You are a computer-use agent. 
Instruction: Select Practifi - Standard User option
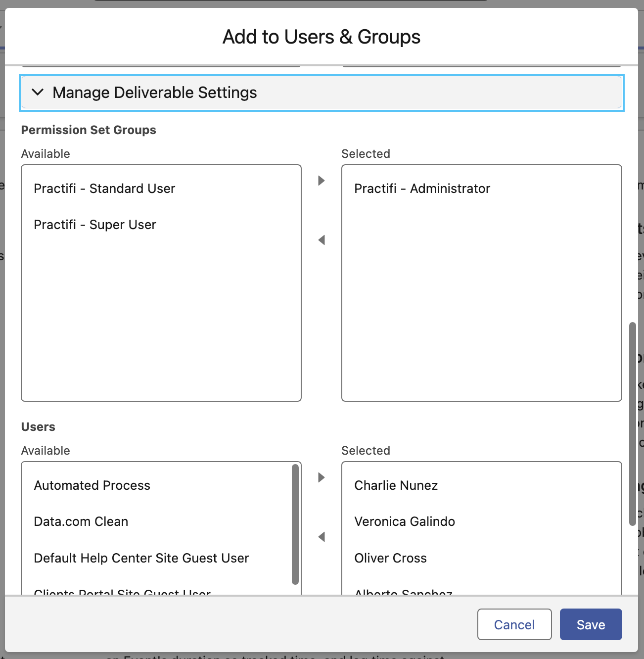[161, 188]
